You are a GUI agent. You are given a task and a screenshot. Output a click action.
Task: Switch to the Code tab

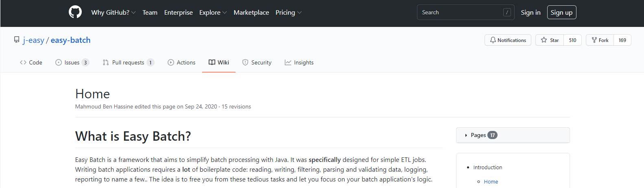pyautogui.click(x=31, y=62)
